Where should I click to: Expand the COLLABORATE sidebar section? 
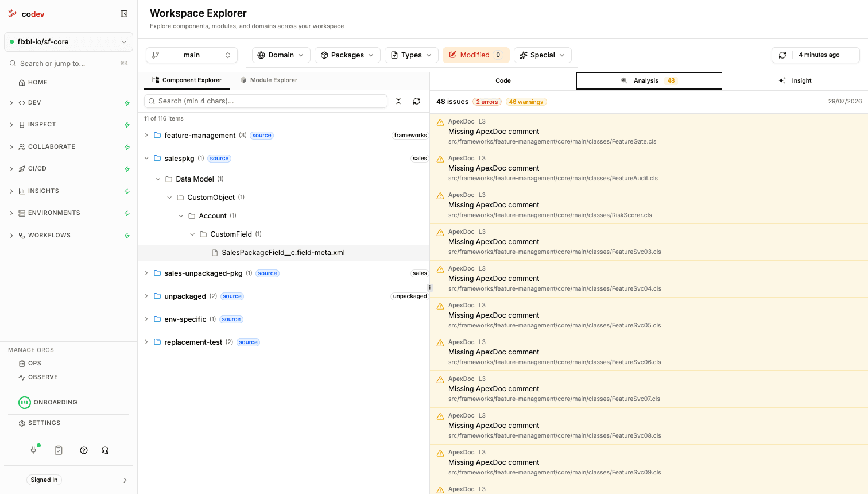click(11, 147)
